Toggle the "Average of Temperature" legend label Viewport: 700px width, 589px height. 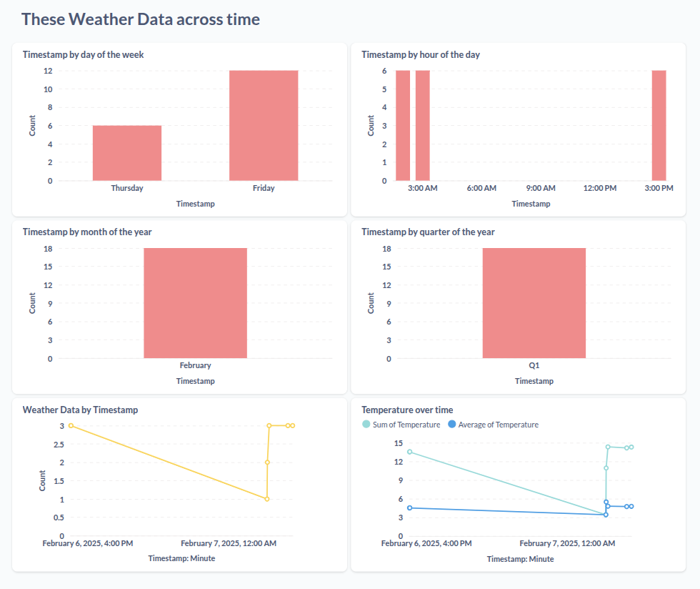click(498, 425)
